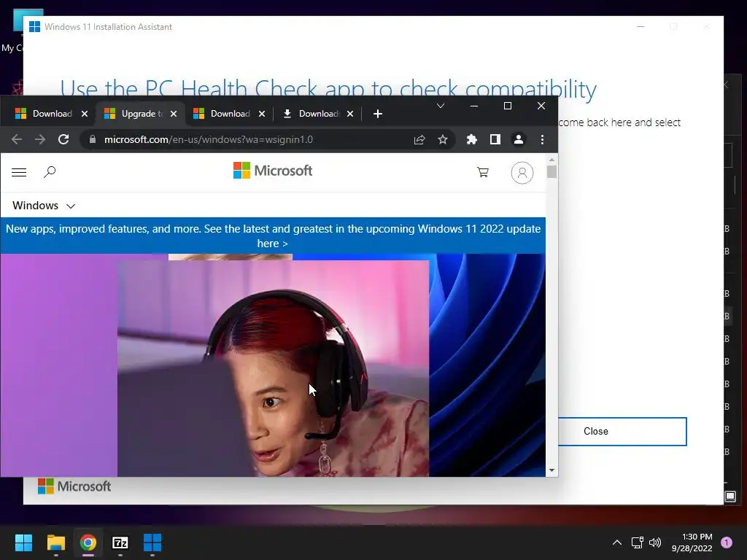
Task: Go back in Chrome's page history
Action: tap(17, 139)
